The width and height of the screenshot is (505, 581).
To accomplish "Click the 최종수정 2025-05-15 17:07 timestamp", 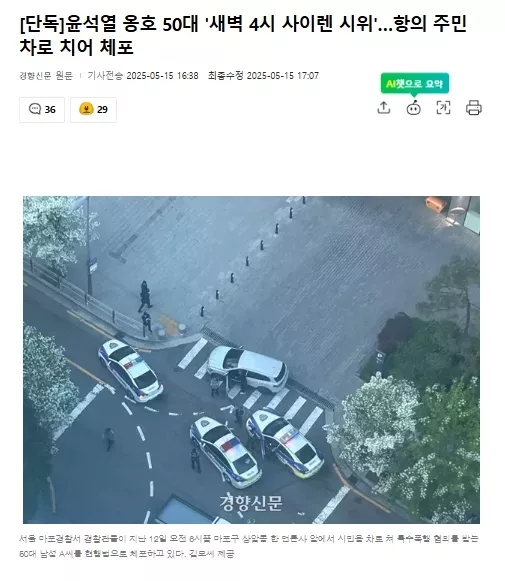I will [x=263, y=76].
